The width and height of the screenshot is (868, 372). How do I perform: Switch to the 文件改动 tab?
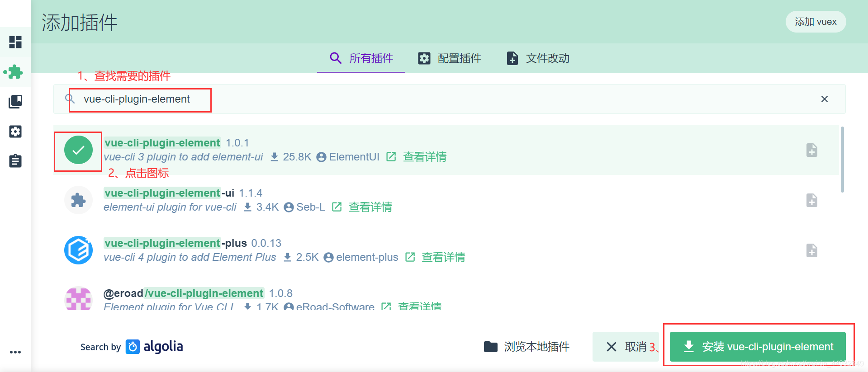pos(538,58)
